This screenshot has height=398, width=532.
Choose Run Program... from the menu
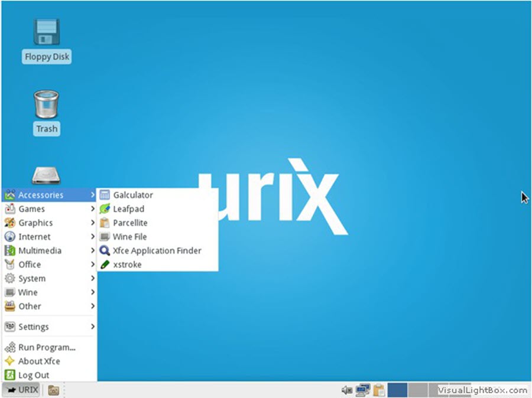[49, 347]
